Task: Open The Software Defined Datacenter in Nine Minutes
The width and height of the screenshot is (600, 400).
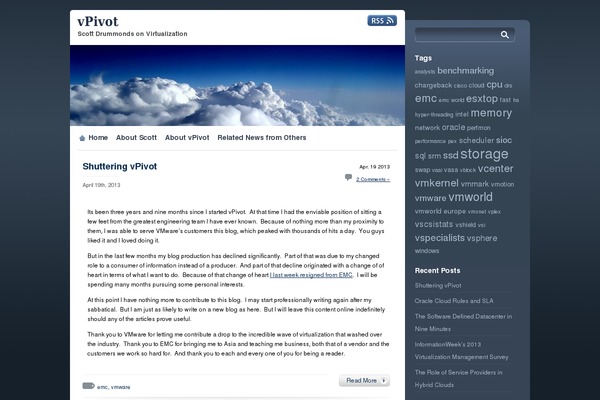Action: tap(463, 323)
